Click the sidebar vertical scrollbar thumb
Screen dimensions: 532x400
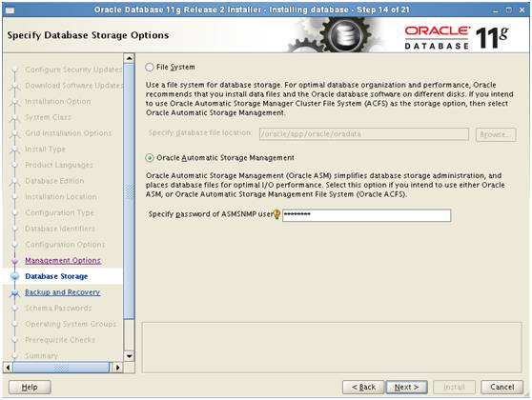point(130,190)
